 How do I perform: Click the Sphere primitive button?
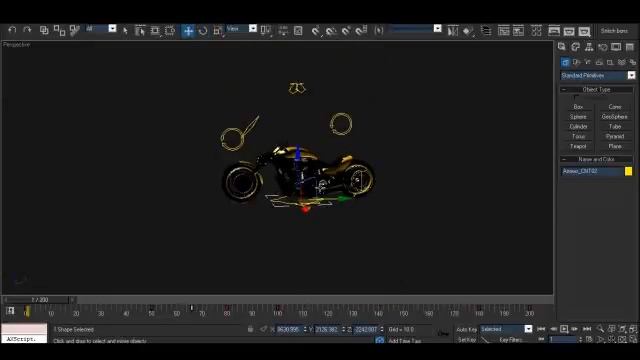pyautogui.click(x=578, y=117)
